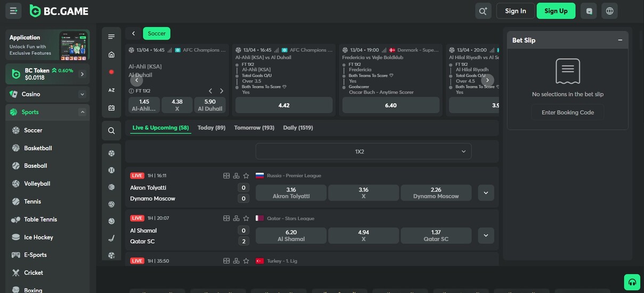Select the Today (89) tab
This screenshot has width=644, height=293.
(211, 128)
